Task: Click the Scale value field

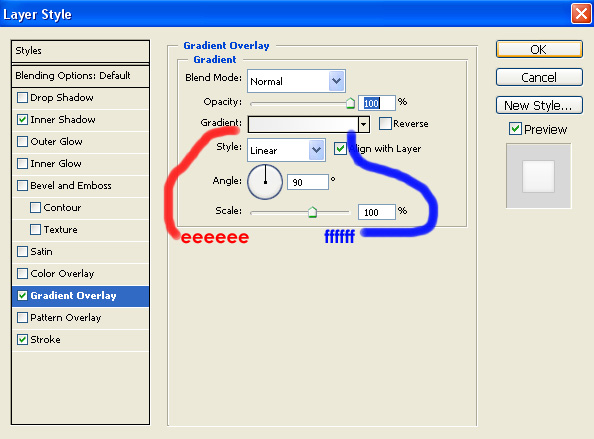Action: coord(377,212)
